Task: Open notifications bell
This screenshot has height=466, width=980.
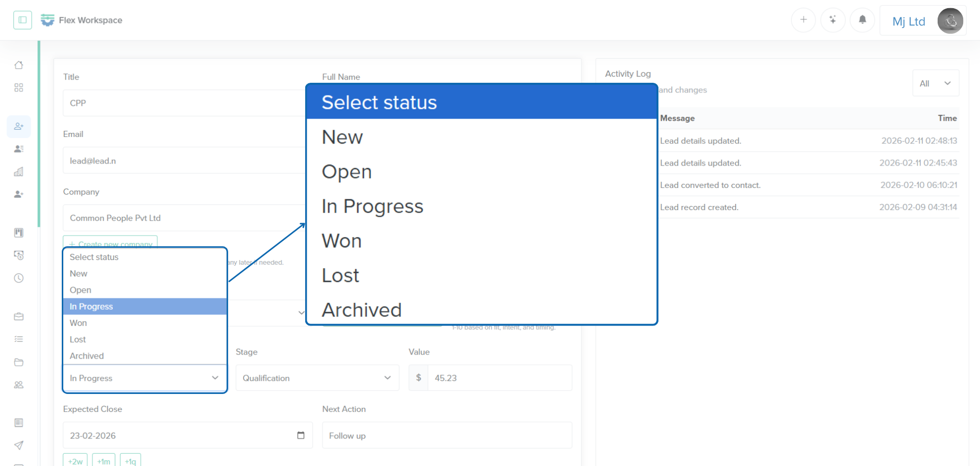Action: click(862, 20)
